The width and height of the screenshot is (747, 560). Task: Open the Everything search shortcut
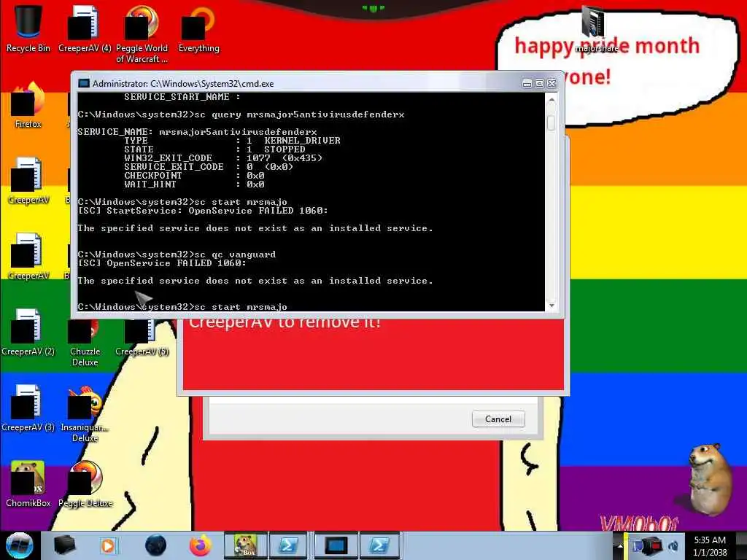pyautogui.click(x=198, y=28)
